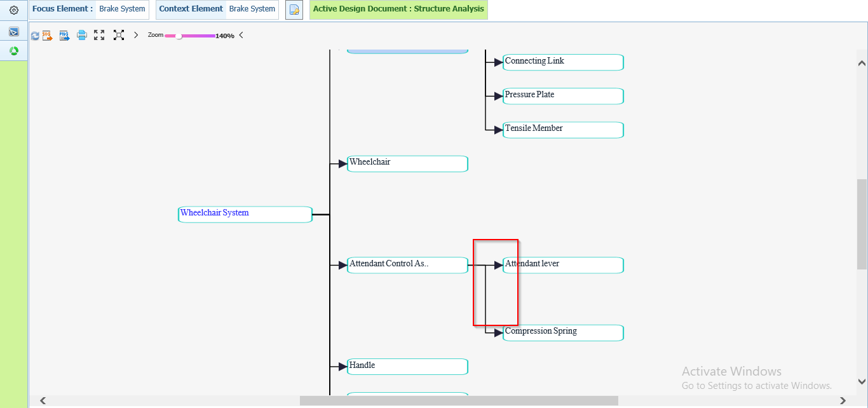Click the Focus Element Brake System value

(x=122, y=9)
